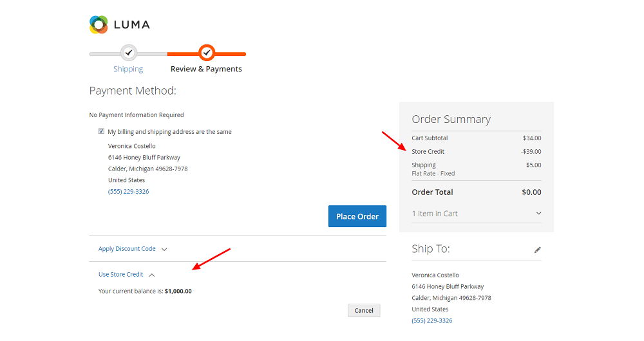
Task: Click the billing address phone number link
Action: click(128, 191)
